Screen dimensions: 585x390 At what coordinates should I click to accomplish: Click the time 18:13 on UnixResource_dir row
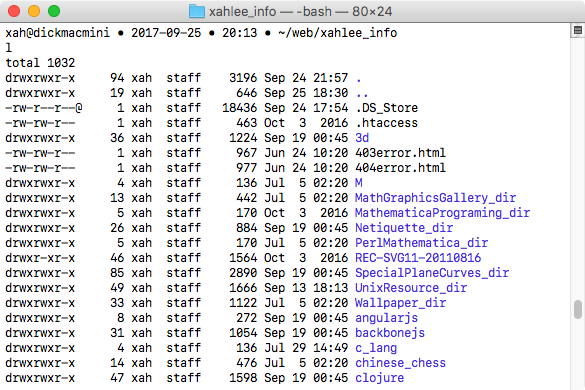[x=331, y=288]
